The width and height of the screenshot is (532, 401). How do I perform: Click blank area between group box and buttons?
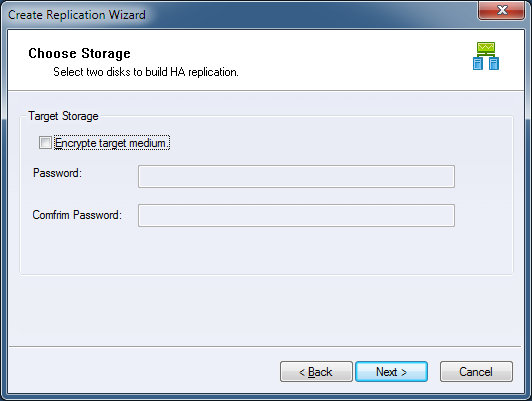coord(266,310)
